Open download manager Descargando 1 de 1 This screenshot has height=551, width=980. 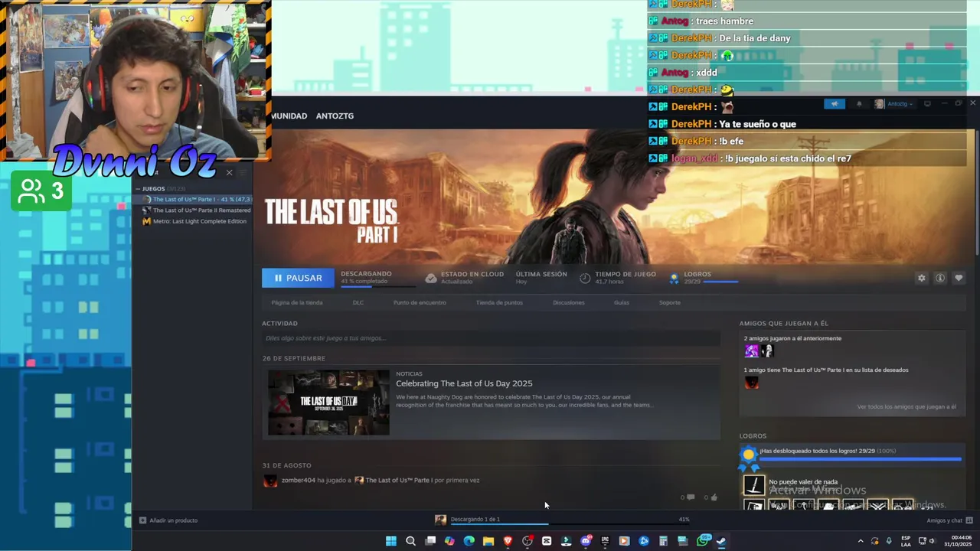[x=475, y=519]
